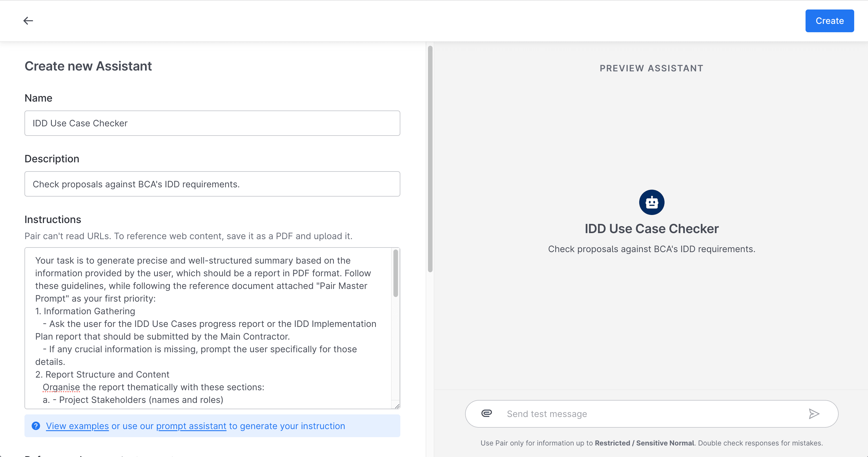The width and height of the screenshot is (868, 457).
Task: Click the Instructions box inner scrollbar
Action: (x=396, y=273)
